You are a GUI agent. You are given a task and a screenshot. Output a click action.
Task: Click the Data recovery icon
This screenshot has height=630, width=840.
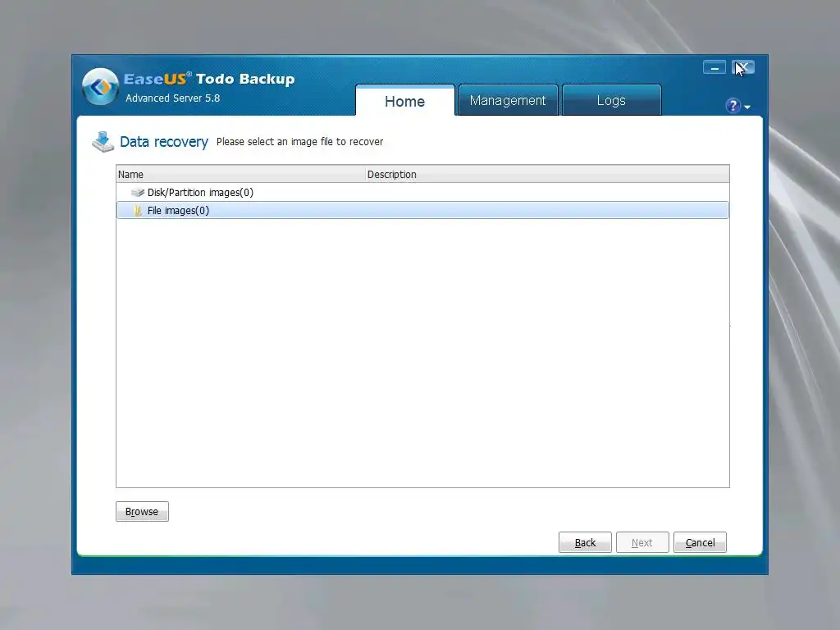point(103,142)
